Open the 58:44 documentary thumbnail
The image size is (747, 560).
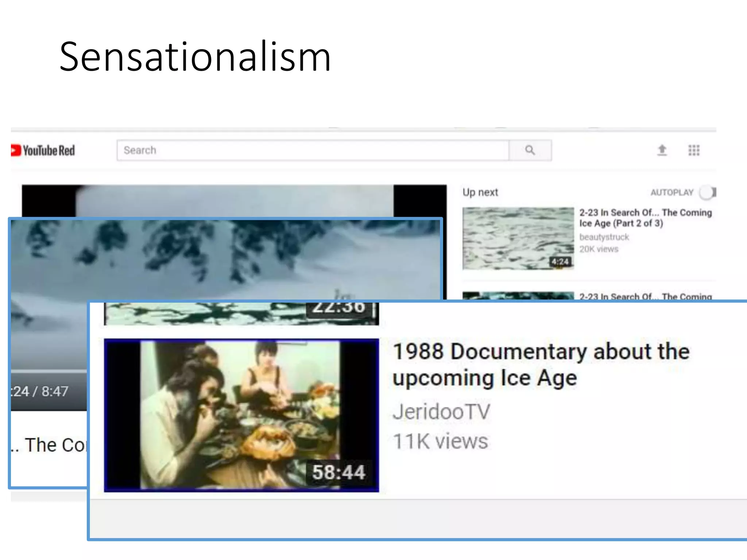(241, 415)
